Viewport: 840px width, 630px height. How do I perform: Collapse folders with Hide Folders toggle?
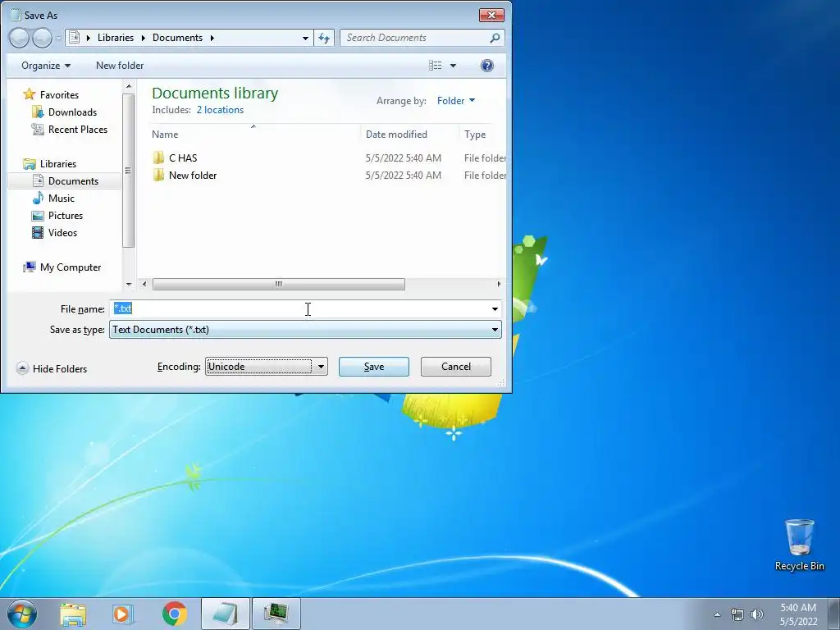point(52,368)
